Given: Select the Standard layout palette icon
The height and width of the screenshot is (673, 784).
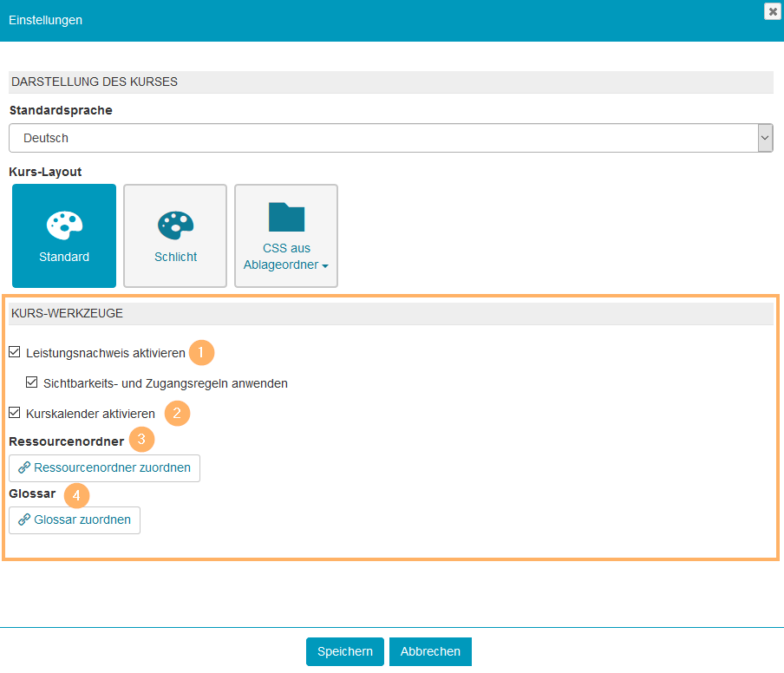Looking at the screenshot, I should (64, 225).
